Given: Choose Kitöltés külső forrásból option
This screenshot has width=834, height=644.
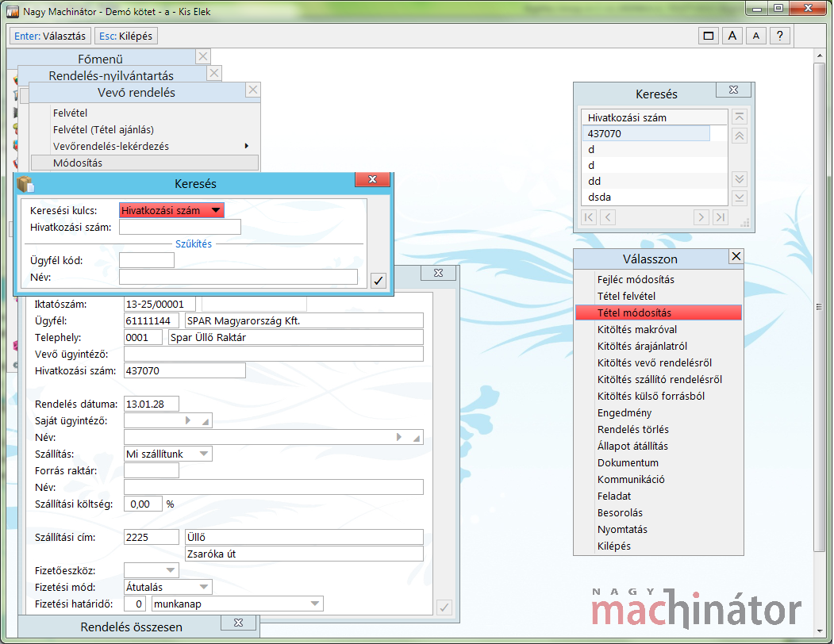Looking at the screenshot, I should pyautogui.click(x=659, y=396).
